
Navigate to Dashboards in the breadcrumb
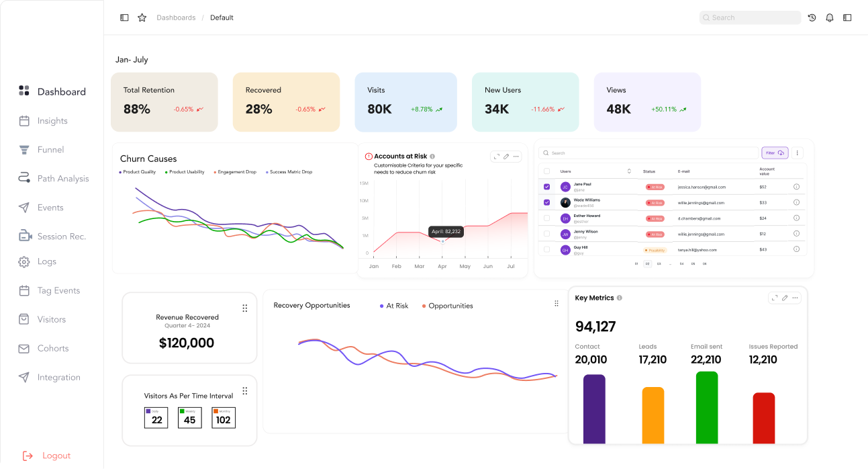[x=176, y=17]
